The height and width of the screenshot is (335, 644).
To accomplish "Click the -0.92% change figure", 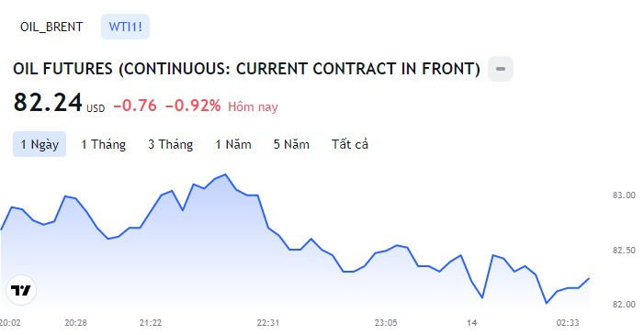I will [193, 106].
